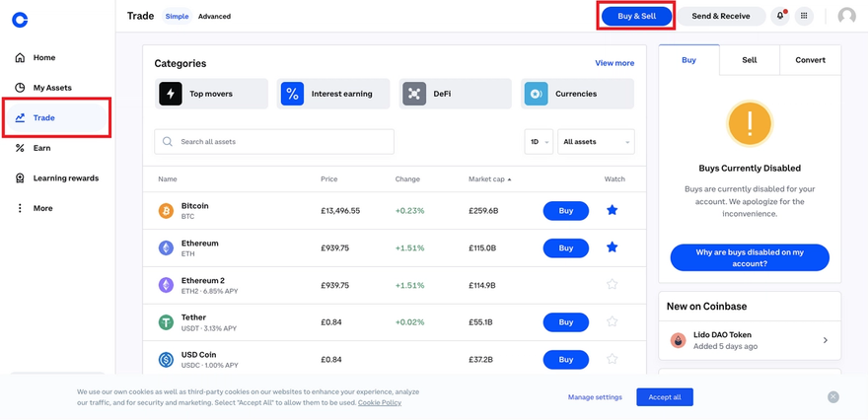Click the Send & Receive button
The height and width of the screenshot is (420, 868).
click(721, 16)
